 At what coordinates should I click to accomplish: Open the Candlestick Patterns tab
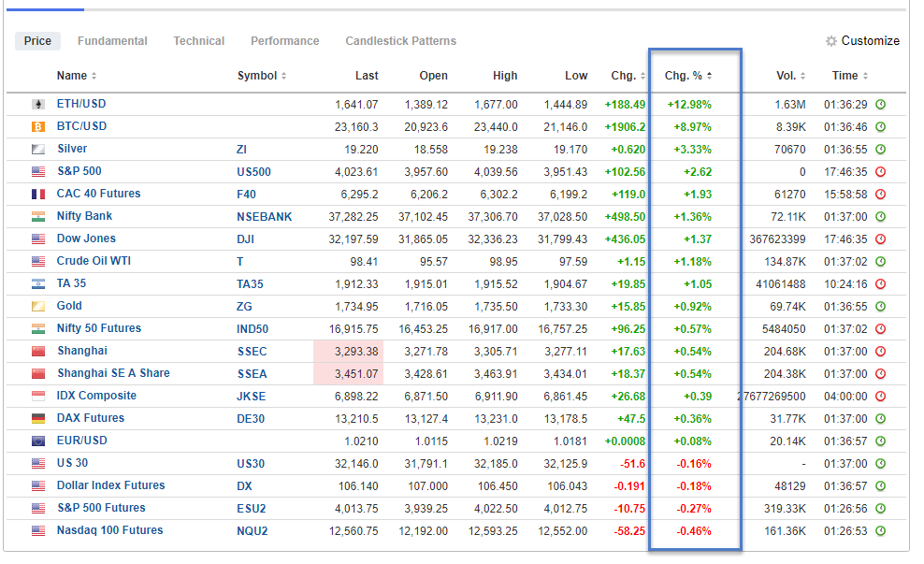pyautogui.click(x=400, y=40)
